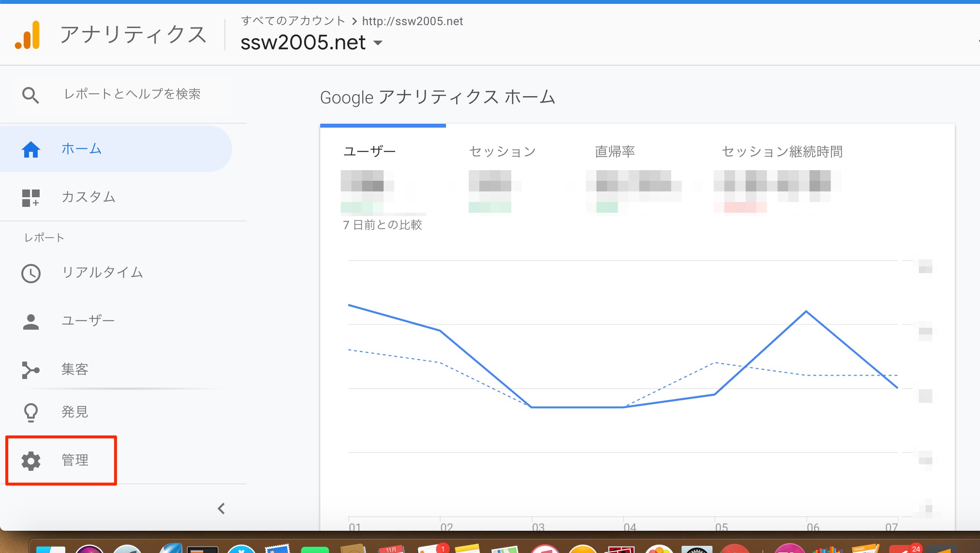This screenshot has height=553, width=980.
Task: Click the すべてのアカウント breadcrumb
Action: coord(293,21)
